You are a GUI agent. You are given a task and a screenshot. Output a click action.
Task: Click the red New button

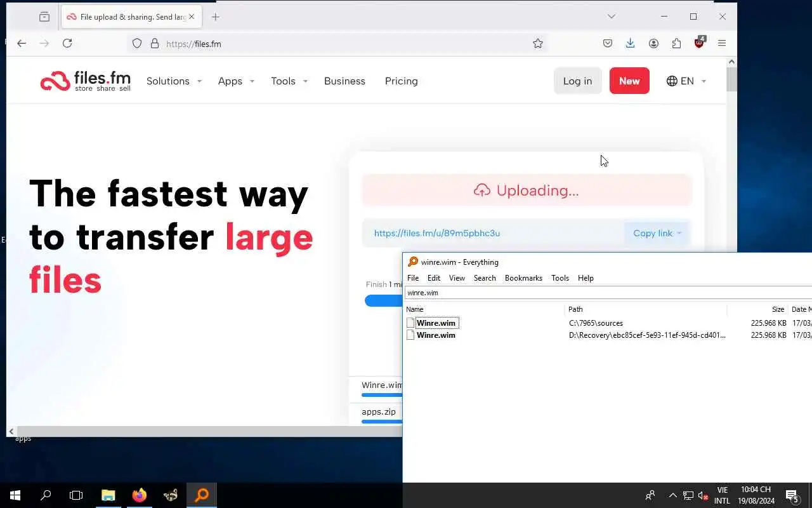point(629,81)
